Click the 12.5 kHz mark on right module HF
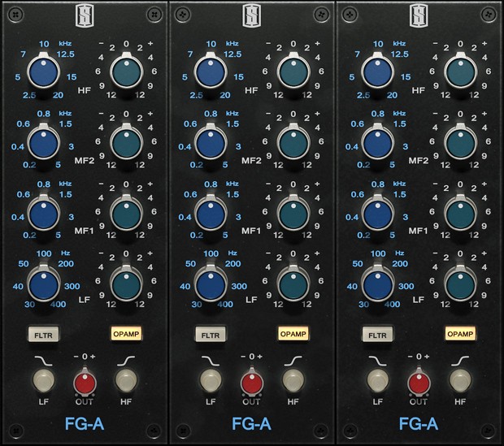Image resolution: width=504 pixels, height=446 pixels. tap(400, 54)
